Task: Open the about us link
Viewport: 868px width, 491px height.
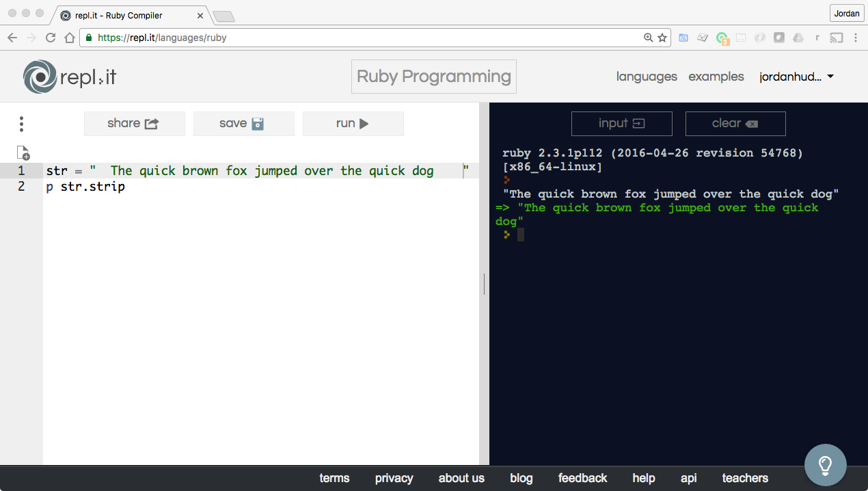Action: pos(461,478)
